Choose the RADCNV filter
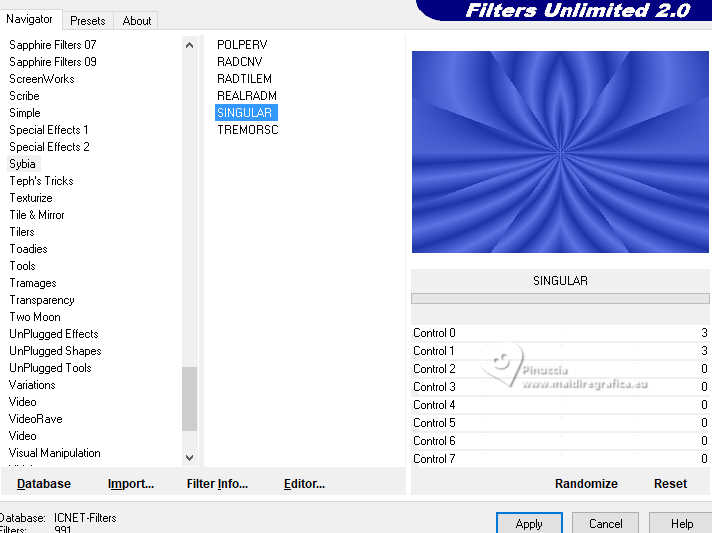 coord(239,62)
